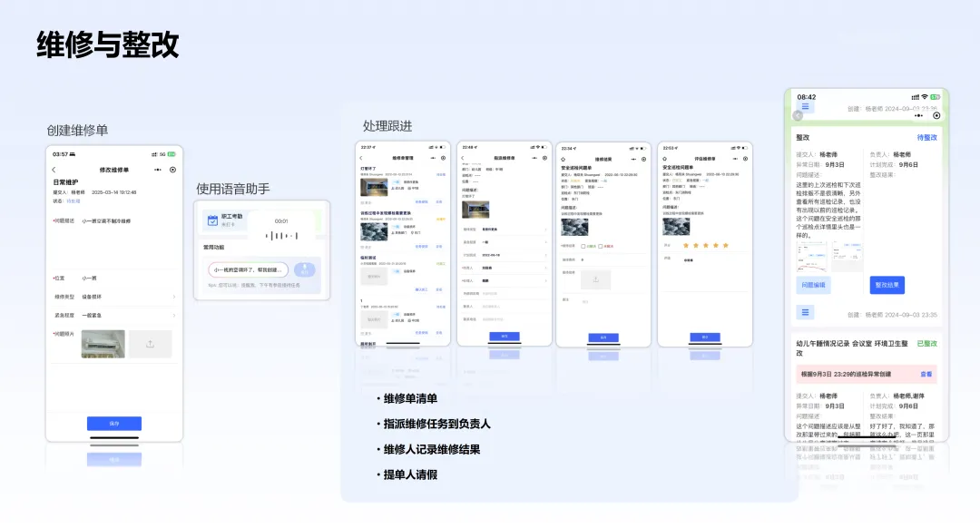Expand the 紧急程度 row showing 一般紧急
Screen dimensions: 980x528
coord(114,316)
